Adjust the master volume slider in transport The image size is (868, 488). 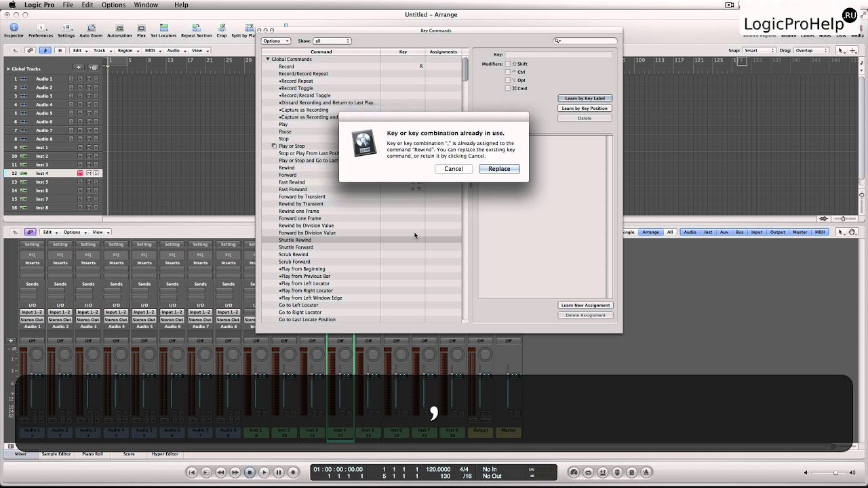pyautogui.click(x=835, y=472)
